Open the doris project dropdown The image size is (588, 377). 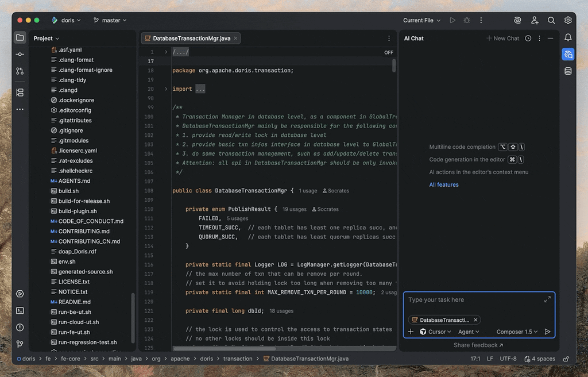pos(67,20)
